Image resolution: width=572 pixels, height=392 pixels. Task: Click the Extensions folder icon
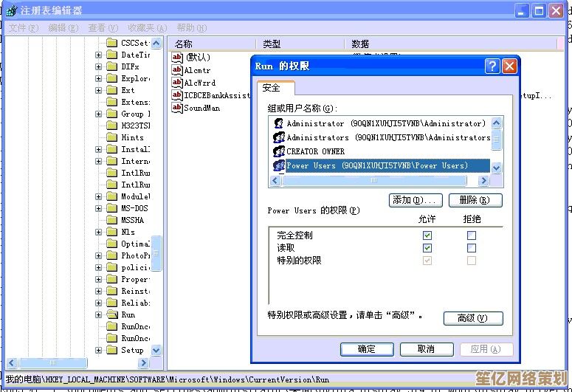pos(111,102)
